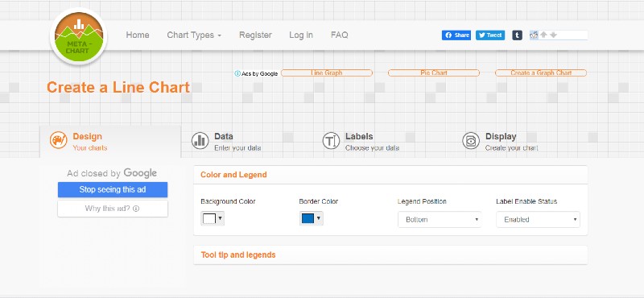Image resolution: width=644 pixels, height=298 pixels.
Task: Switch to the Design tab
Action: click(110, 142)
